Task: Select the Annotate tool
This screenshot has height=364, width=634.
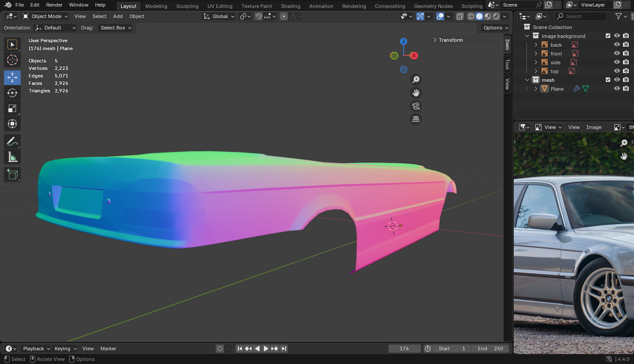Action: click(x=12, y=141)
